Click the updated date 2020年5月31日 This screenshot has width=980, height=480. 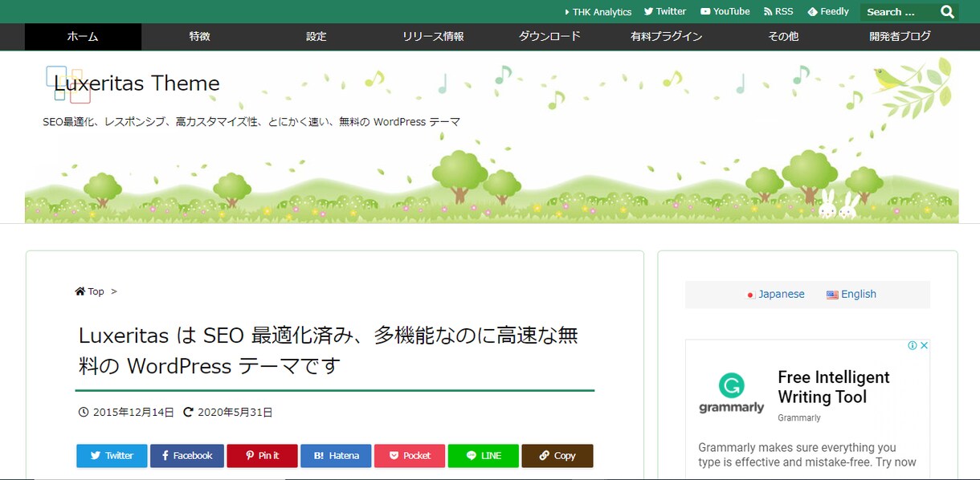point(235,413)
